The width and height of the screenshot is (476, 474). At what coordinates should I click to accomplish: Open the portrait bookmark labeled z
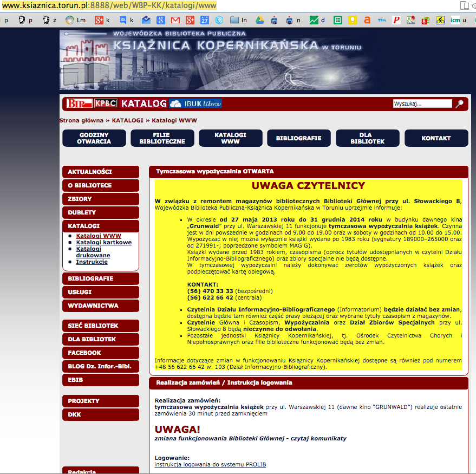(x=49, y=20)
